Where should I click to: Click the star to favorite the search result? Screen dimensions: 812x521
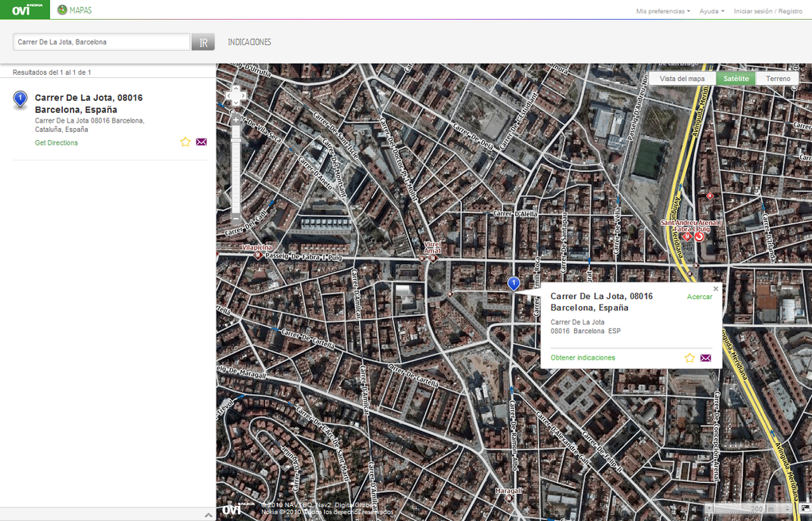click(185, 142)
